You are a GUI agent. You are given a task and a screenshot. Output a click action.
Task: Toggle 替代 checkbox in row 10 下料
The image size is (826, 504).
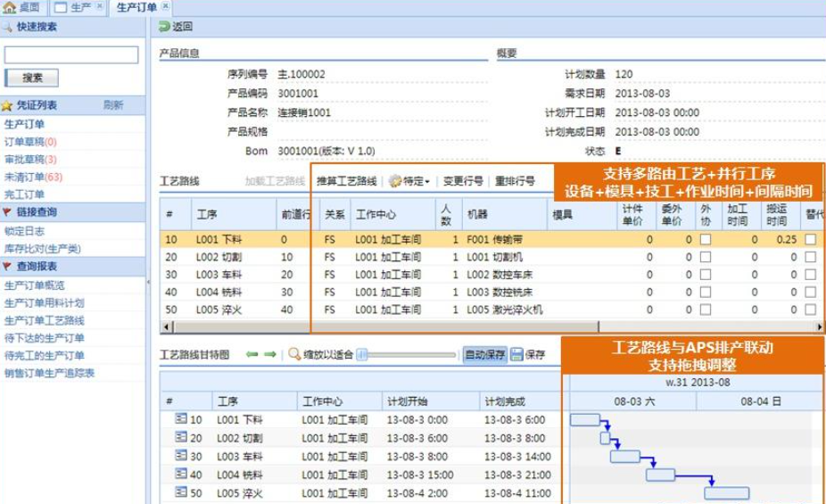810,240
